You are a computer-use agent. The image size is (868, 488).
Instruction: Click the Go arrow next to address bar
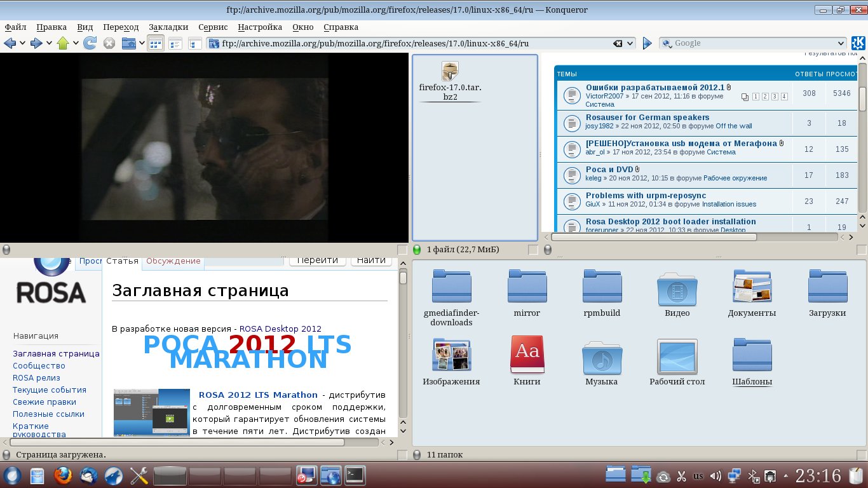tap(647, 43)
